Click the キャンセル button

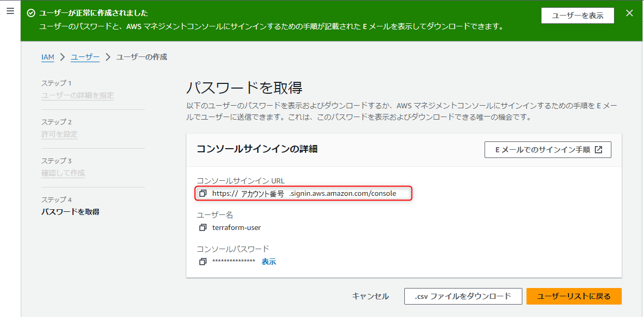tap(370, 296)
